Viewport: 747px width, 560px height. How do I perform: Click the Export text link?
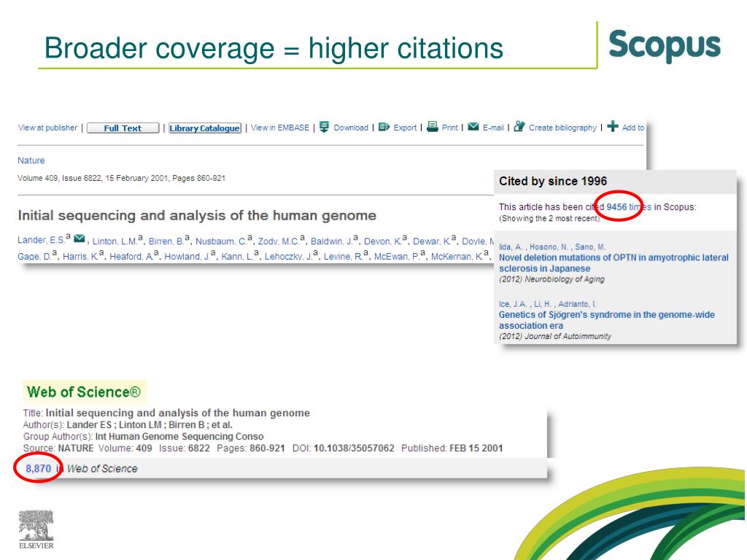[405, 128]
